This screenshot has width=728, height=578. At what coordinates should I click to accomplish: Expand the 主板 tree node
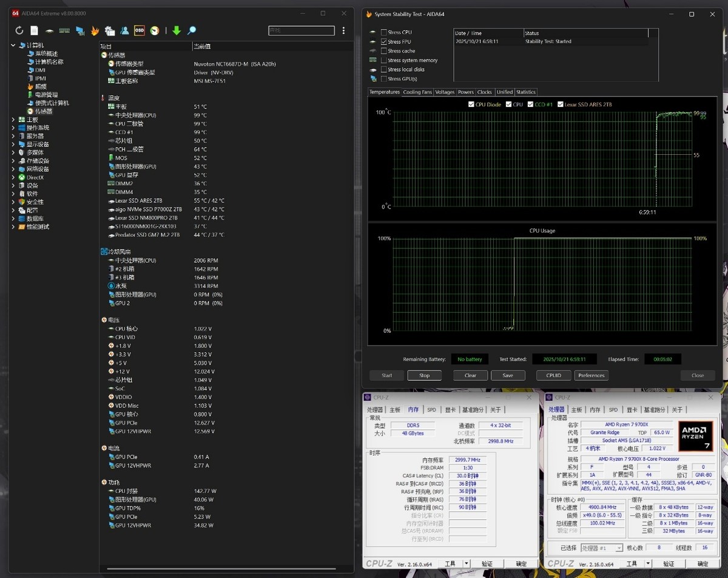click(x=14, y=120)
